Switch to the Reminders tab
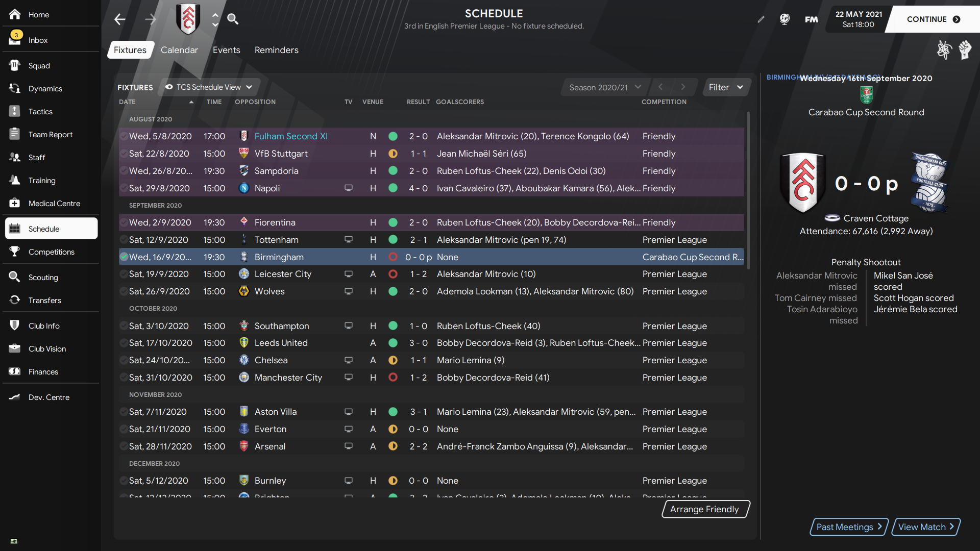The height and width of the screenshot is (551, 980). pyautogui.click(x=276, y=50)
